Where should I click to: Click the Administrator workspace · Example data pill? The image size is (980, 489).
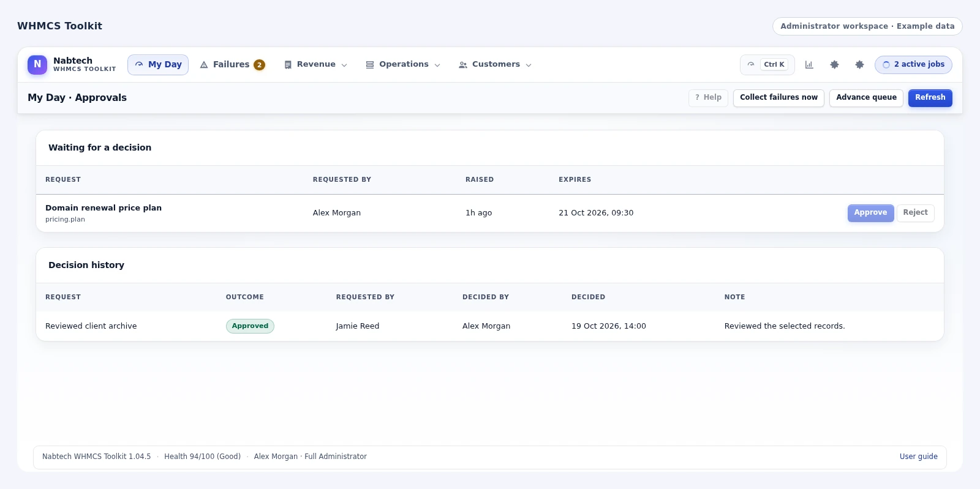(x=867, y=26)
